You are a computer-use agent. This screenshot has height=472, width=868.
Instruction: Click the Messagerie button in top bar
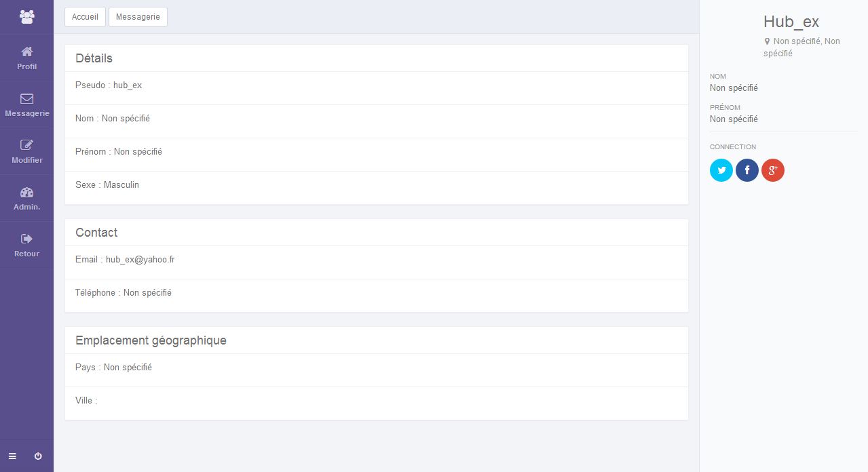click(138, 17)
